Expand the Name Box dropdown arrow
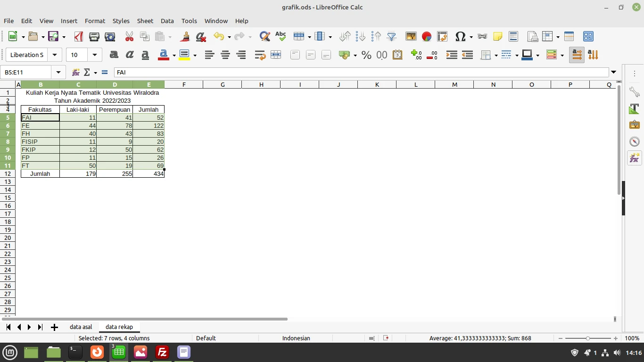 (58, 72)
